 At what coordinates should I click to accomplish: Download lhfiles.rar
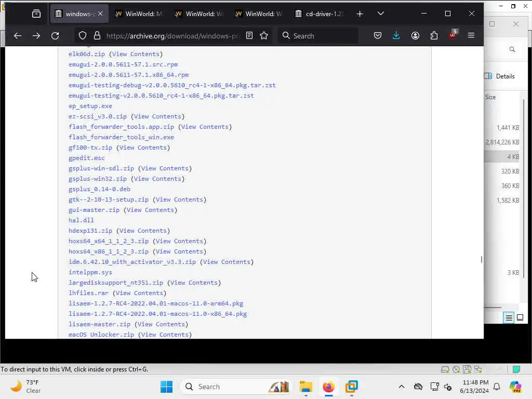point(88,293)
